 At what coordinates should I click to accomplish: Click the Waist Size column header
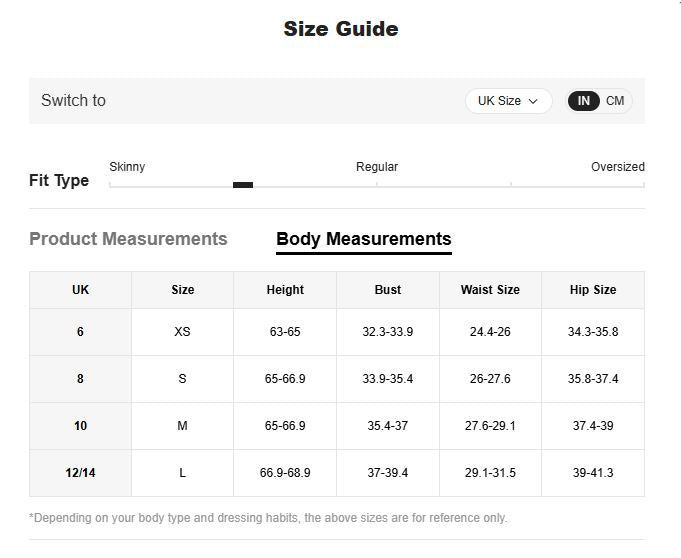pyautogui.click(x=490, y=290)
